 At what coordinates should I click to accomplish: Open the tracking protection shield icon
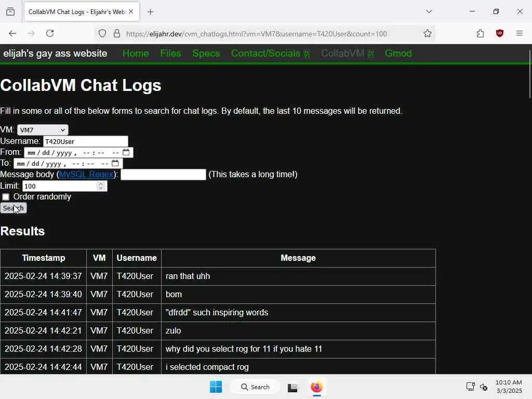pyautogui.click(x=102, y=34)
